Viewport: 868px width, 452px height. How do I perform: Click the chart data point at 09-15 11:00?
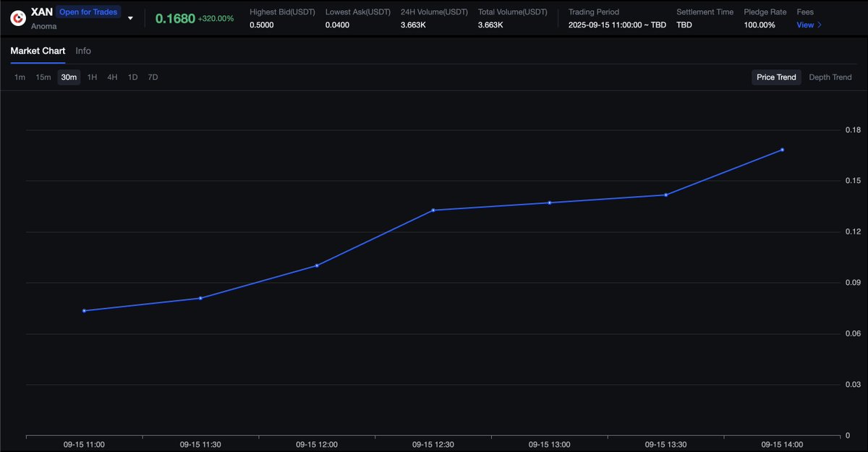click(x=84, y=311)
